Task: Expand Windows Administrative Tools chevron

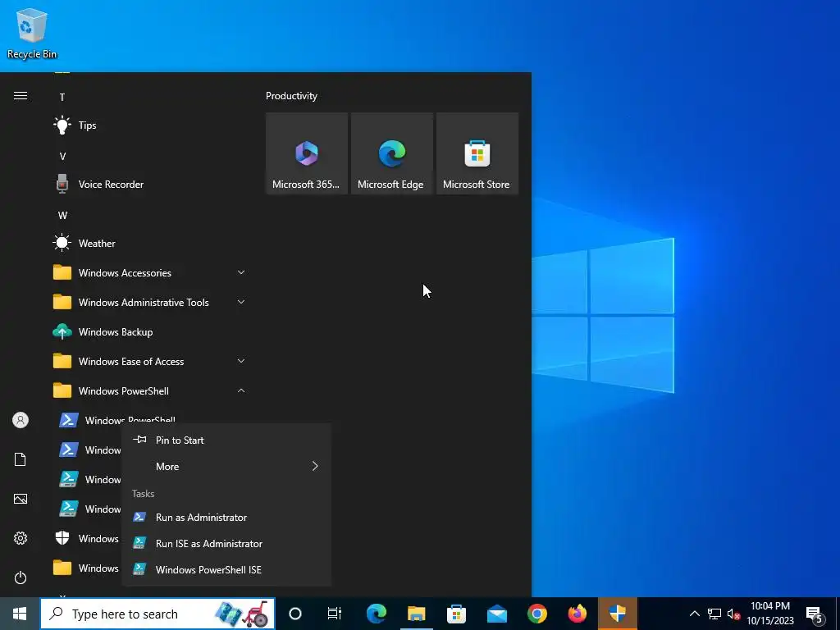Action: pos(241,302)
